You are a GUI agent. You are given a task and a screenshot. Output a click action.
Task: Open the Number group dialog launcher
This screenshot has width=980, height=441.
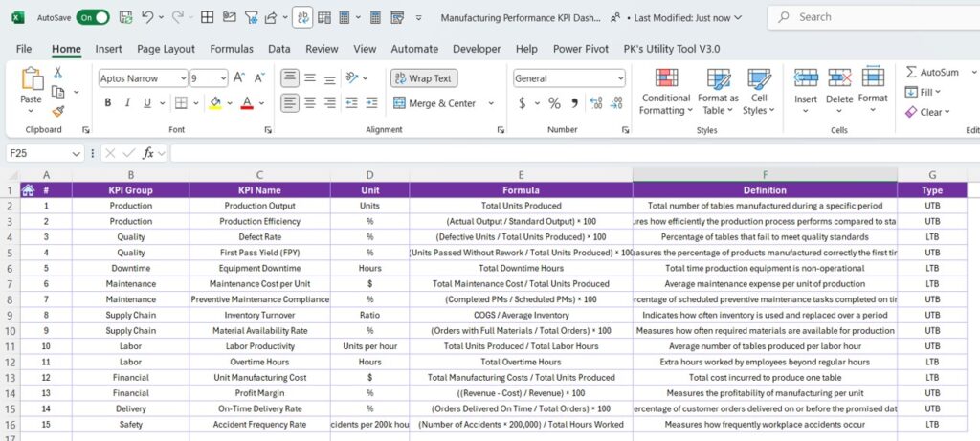pos(625,130)
